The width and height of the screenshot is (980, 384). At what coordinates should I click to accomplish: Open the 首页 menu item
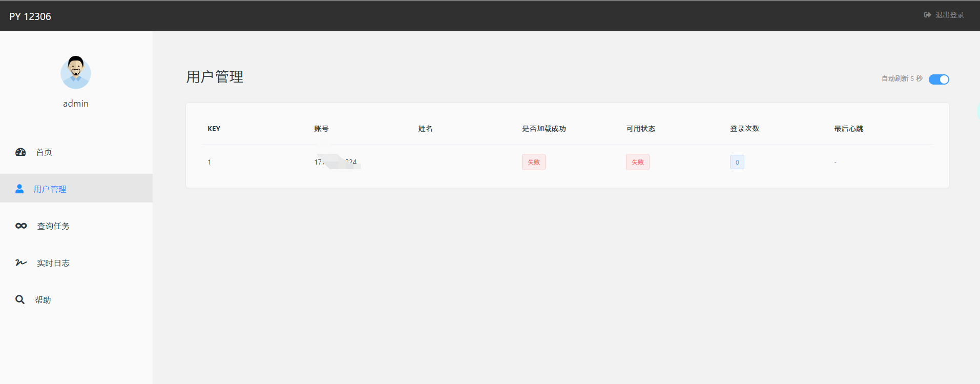pyautogui.click(x=76, y=152)
